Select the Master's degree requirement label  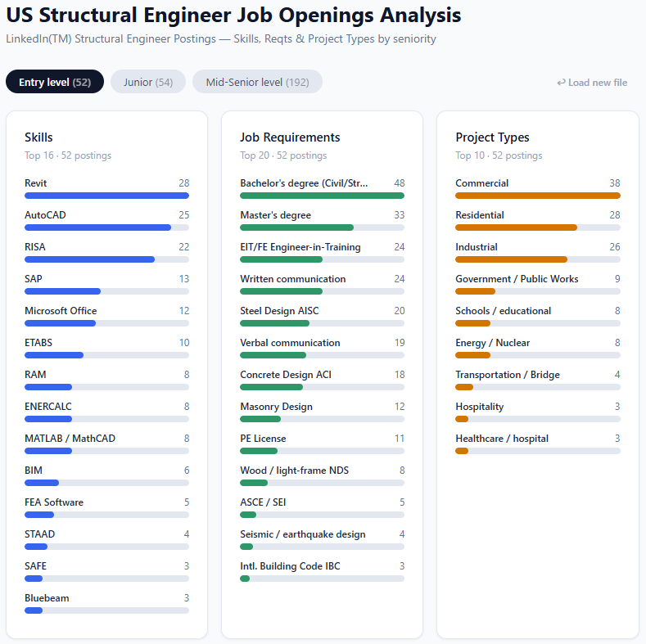coord(275,215)
